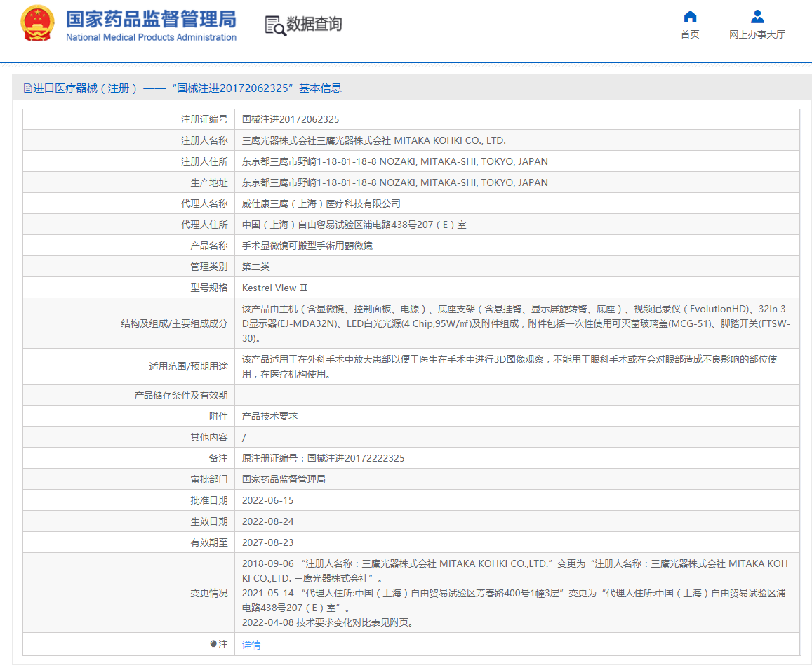Select value 国械注进20172062325 in the table
812x668 pixels.
tap(291, 119)
